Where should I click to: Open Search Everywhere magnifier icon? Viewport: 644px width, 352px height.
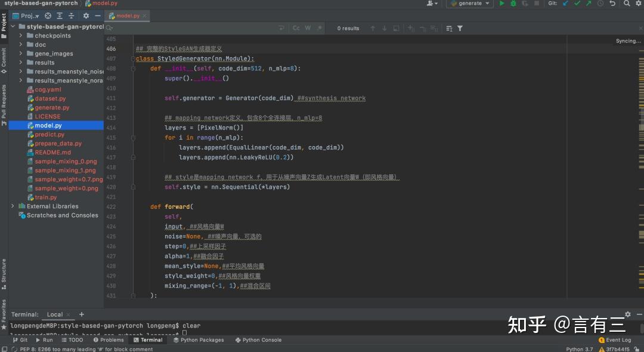[627, 4]
